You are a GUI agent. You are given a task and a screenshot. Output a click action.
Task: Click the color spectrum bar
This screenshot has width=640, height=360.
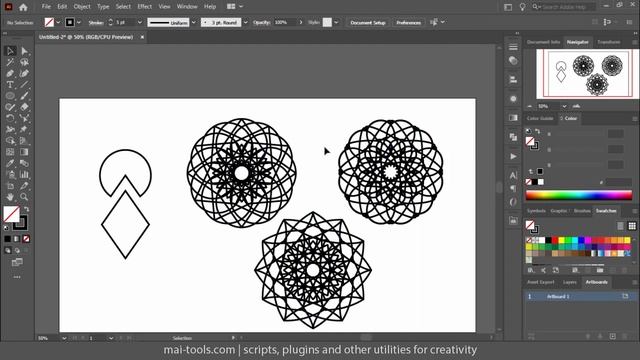coord(578,195)
